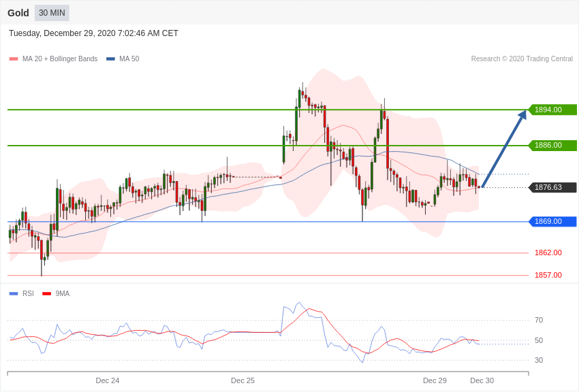Click the blue MA 50 legend swatch

pos(110,59)
